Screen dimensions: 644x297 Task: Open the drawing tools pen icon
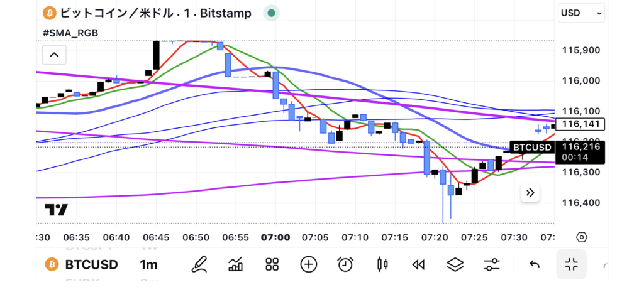pyautogui.click(x=199, y=264)
